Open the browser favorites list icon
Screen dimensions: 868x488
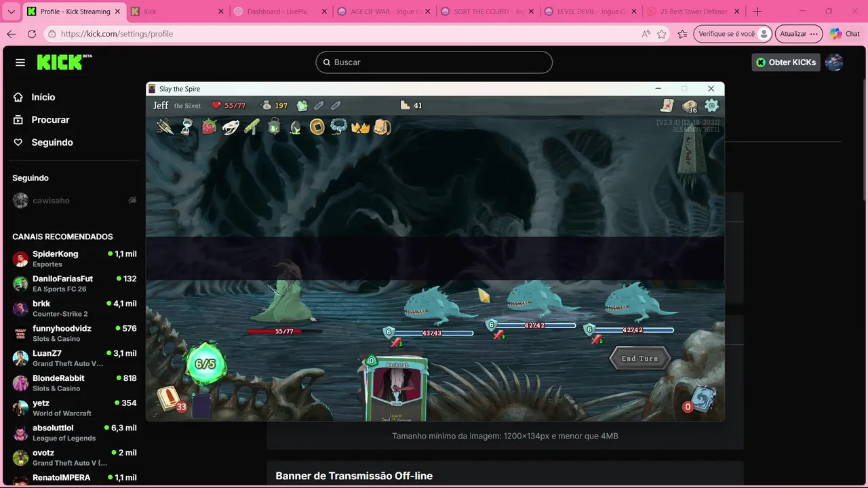coord(682,34)
